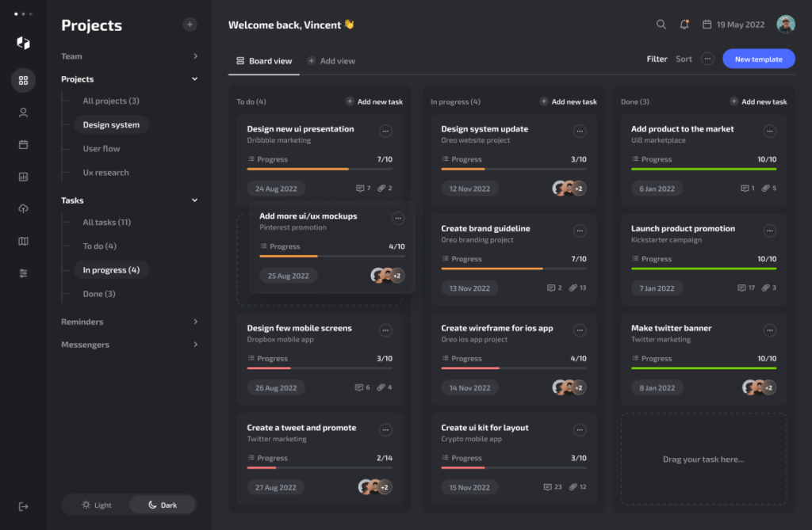
Task: Click the New template button
Action: (x=758, y=59)
